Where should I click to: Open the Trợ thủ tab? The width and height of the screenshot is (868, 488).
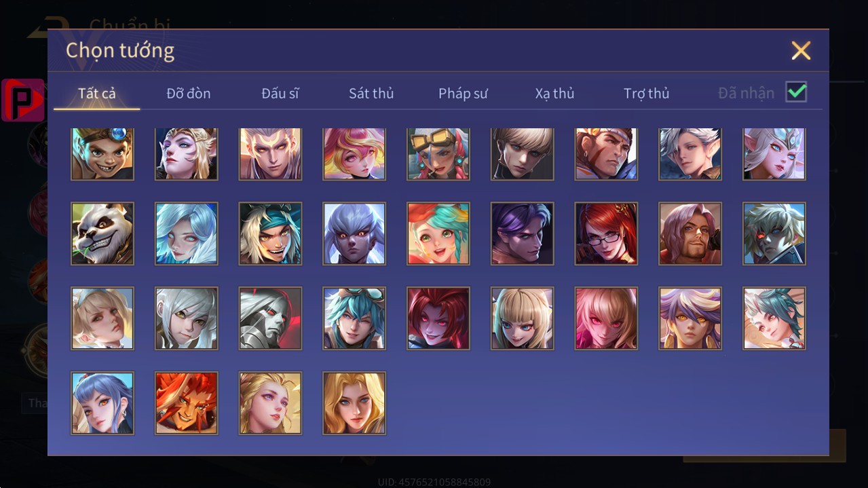(x=646, y=93)
